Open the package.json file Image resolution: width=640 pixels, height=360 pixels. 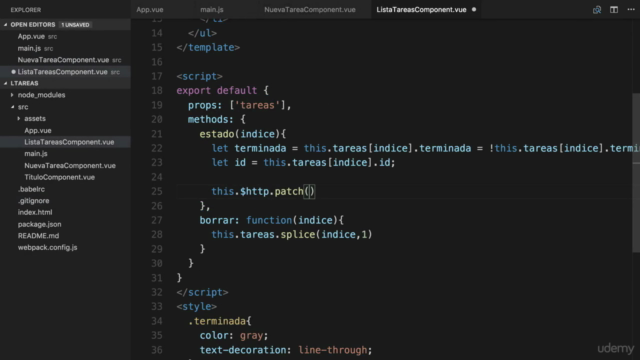tap(39, 224)
